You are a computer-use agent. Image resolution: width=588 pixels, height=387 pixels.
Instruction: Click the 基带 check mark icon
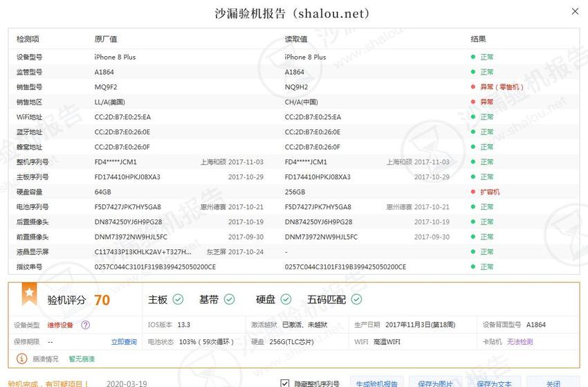pos(229,299)
